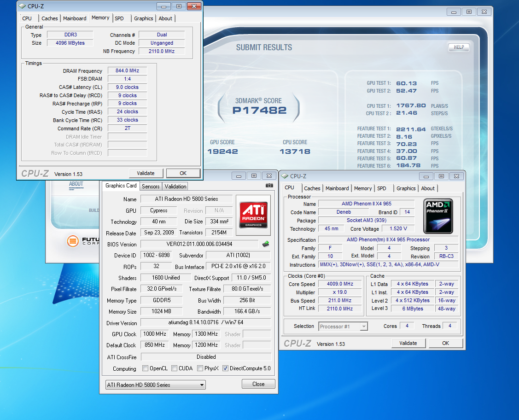The image size is (519, 420).
Task: Open Mainboard tab in Memory CPU-Z window
Action: tap(75, 18)
